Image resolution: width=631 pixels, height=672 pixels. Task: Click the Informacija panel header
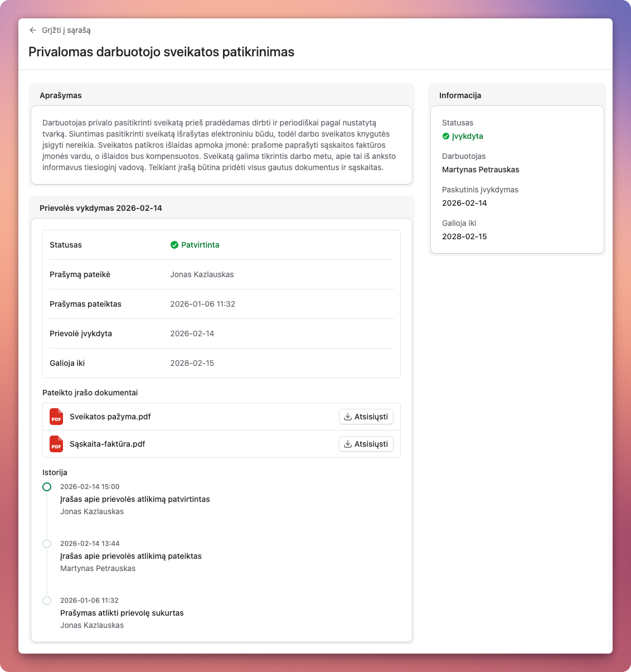point(460,95)
